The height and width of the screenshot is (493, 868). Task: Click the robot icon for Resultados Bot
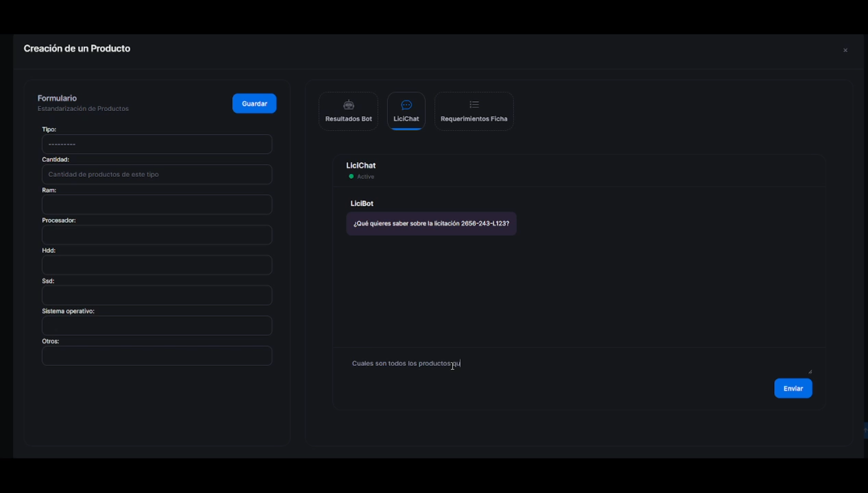pyautogui.click(x=349, y=105)
